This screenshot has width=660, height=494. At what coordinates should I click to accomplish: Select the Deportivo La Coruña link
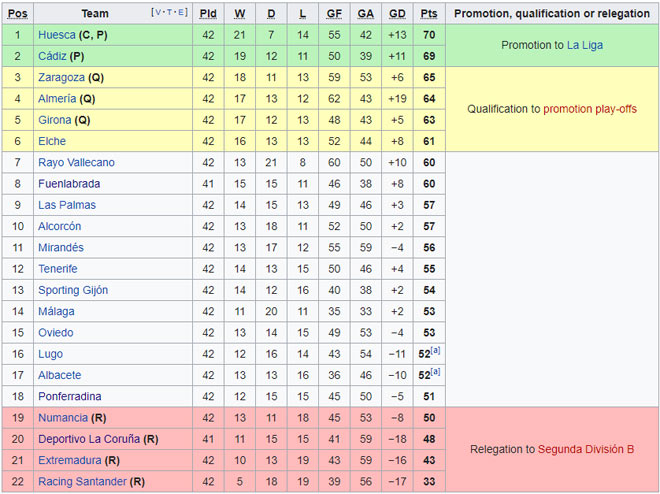(89, 439)
